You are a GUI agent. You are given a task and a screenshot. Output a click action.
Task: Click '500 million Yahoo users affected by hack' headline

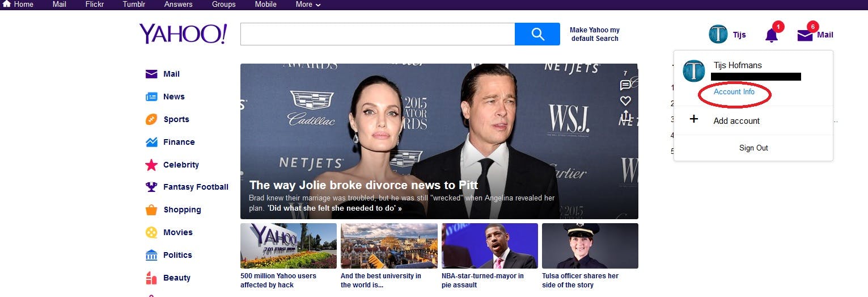coord(278,281)
